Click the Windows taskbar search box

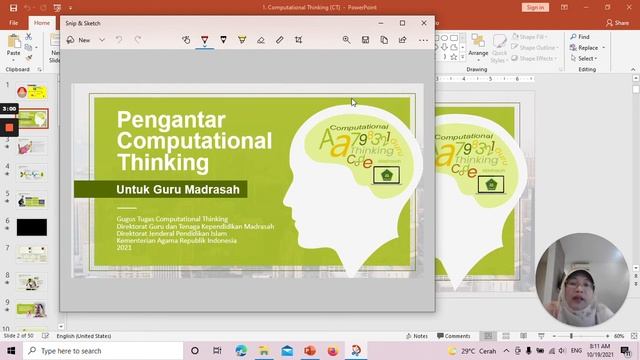pyautogui.click(x=103, y=351)
